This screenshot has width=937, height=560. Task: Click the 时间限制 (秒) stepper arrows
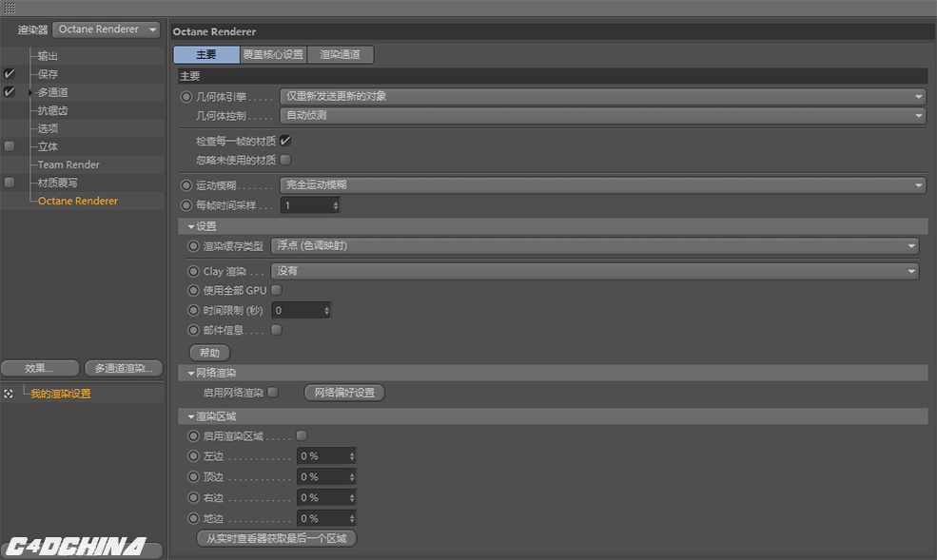327,311
